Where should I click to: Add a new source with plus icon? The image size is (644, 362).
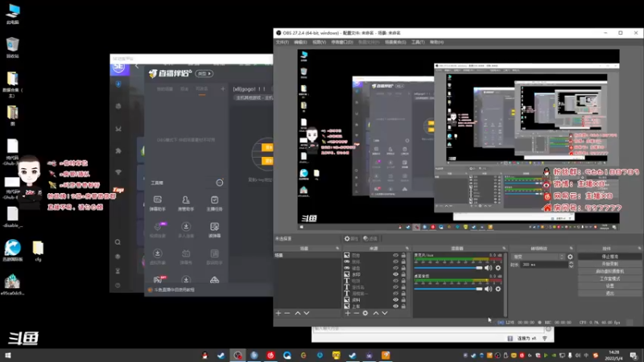click(348, 313)
